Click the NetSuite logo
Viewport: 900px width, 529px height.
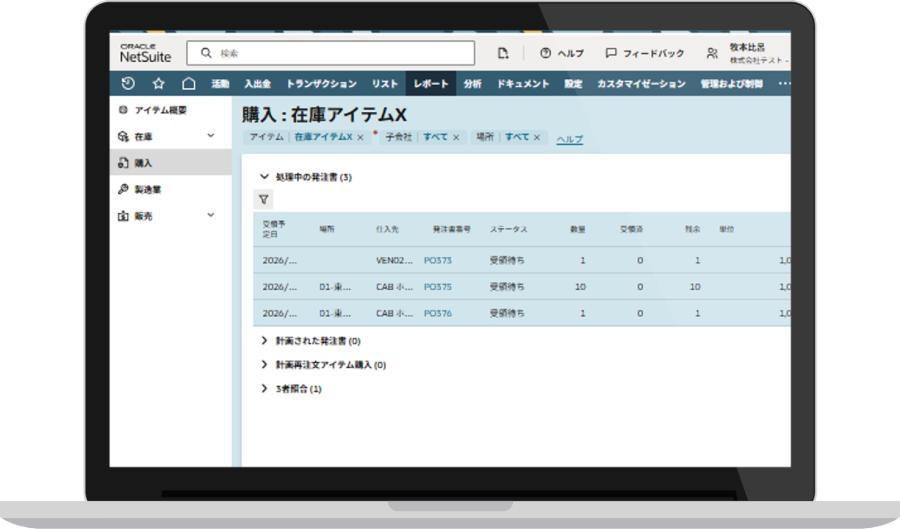(145, 53)
